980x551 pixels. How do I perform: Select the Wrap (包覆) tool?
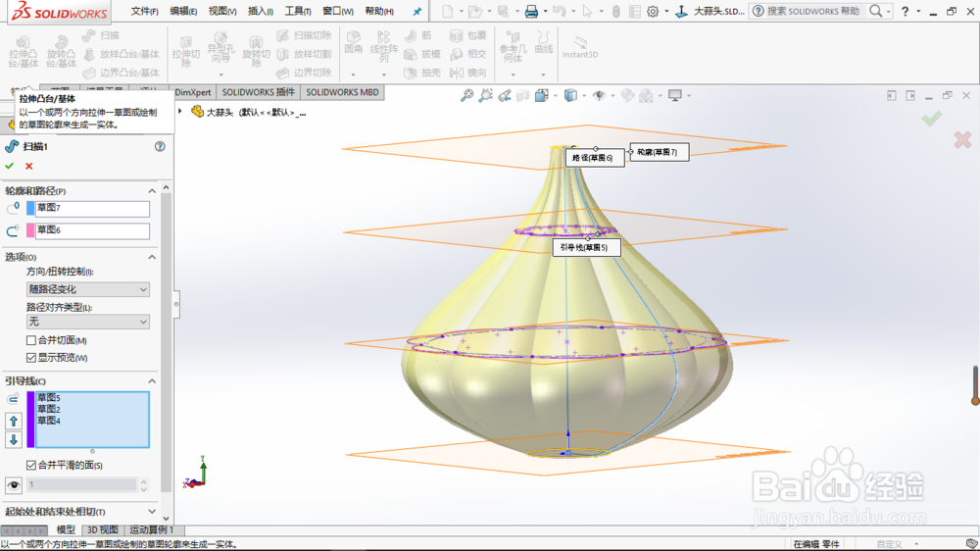coord(468,35)
